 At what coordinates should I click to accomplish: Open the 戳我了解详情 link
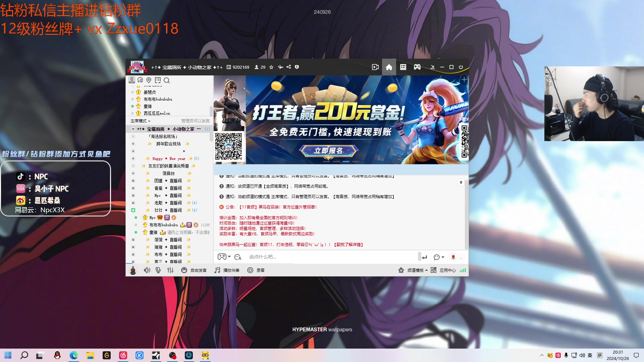coord(348,245)
